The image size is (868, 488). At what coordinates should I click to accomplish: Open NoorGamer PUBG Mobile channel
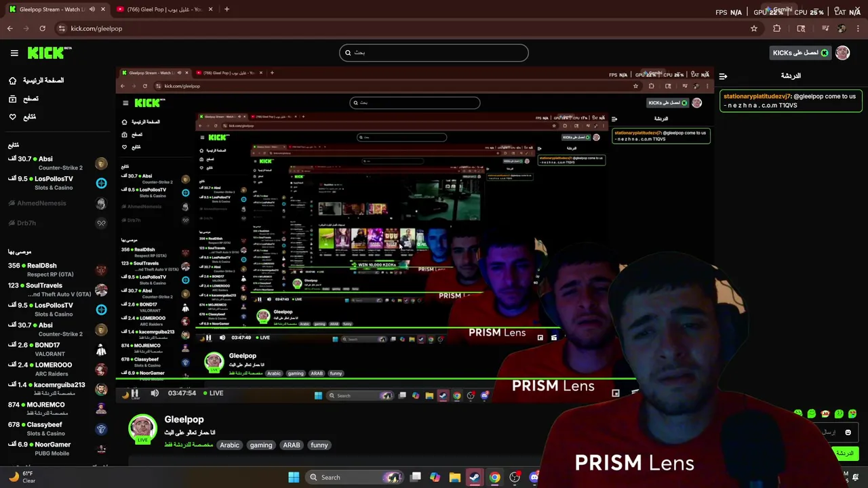click(57, 449)
